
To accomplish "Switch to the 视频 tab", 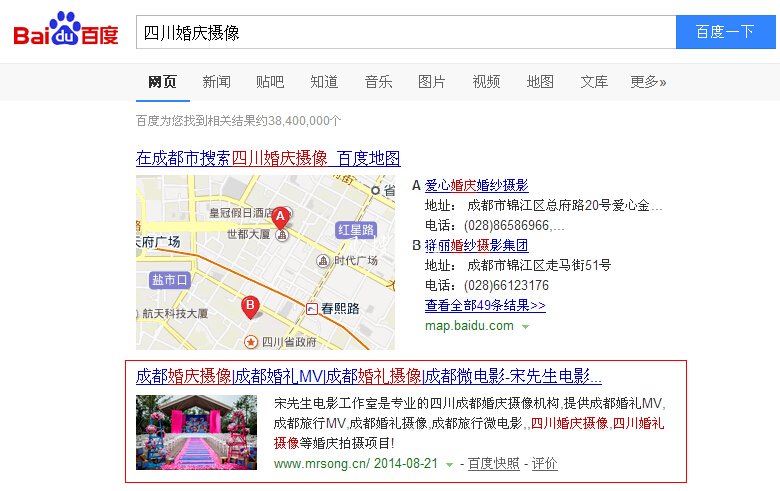I will pyautogui.click(x=486, y=82).
